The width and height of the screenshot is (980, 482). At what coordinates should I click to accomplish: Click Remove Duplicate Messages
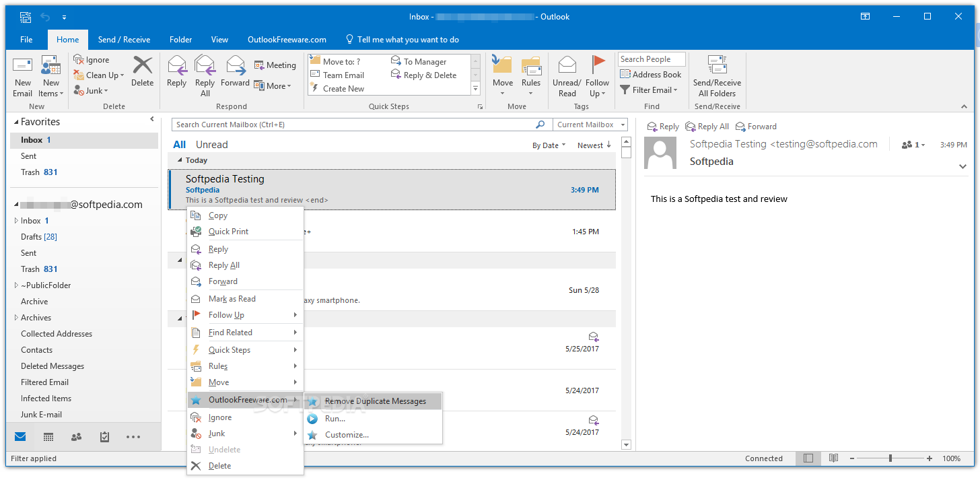(x=374, y=401)
